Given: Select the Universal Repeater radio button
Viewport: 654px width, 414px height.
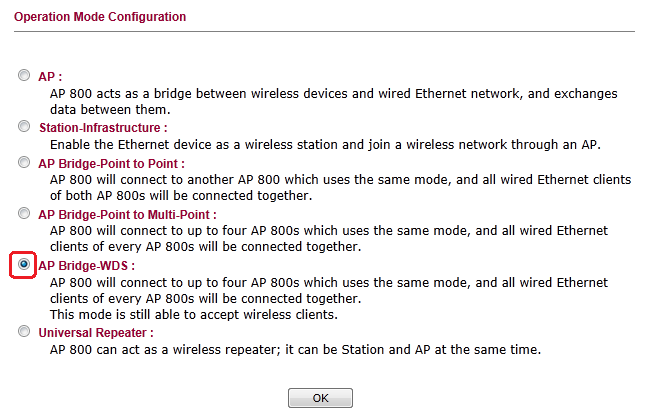Looking at the screenshot, I should pyautogui.click(x=24, y=332).
